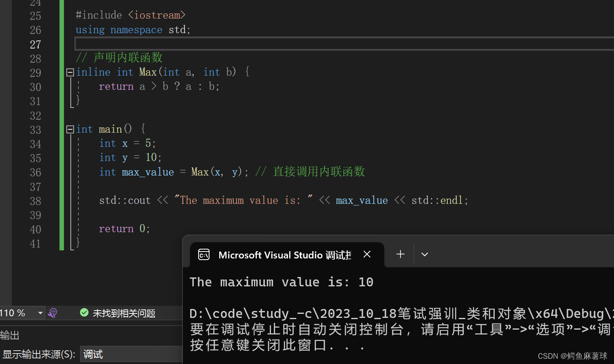
Task: Click the #include <iostream> line
Action: (x=131, y=15)
